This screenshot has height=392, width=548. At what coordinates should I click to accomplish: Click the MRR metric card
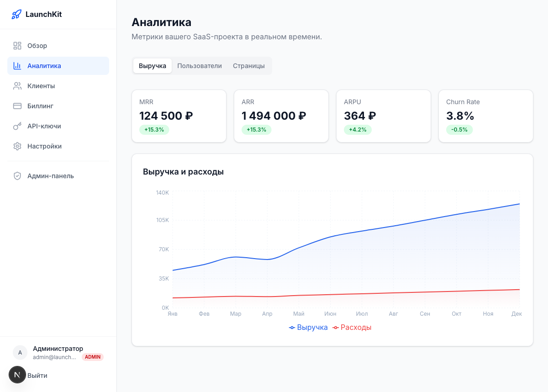click(x=179, y=116)
